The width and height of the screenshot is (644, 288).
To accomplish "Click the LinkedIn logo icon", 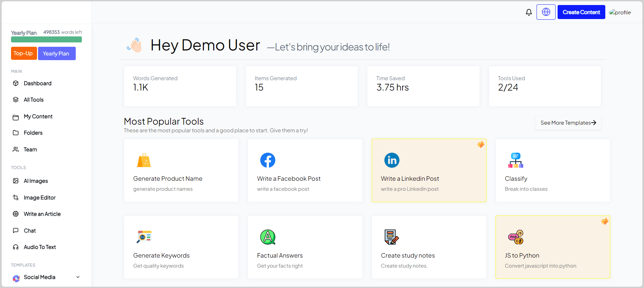I will coord(392,160).
